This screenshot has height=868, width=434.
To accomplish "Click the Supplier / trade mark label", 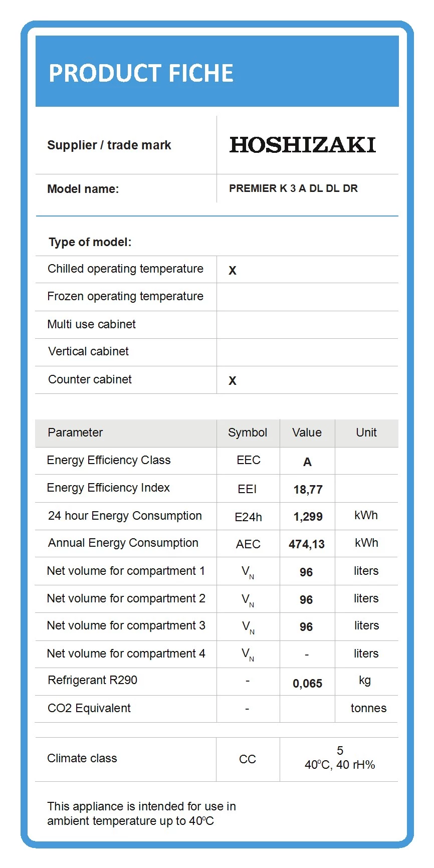I will (x=109, y=145).
